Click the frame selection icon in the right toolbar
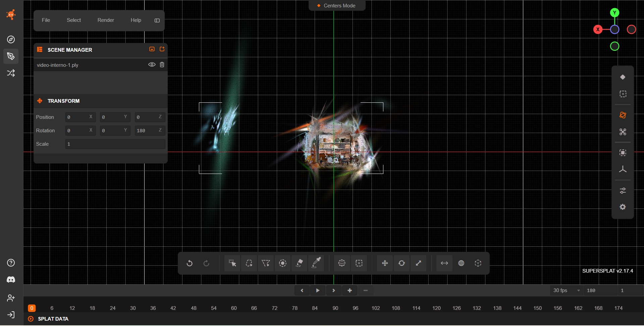The width and height of the screenshot is (644, 326). (x=623, y=153)
